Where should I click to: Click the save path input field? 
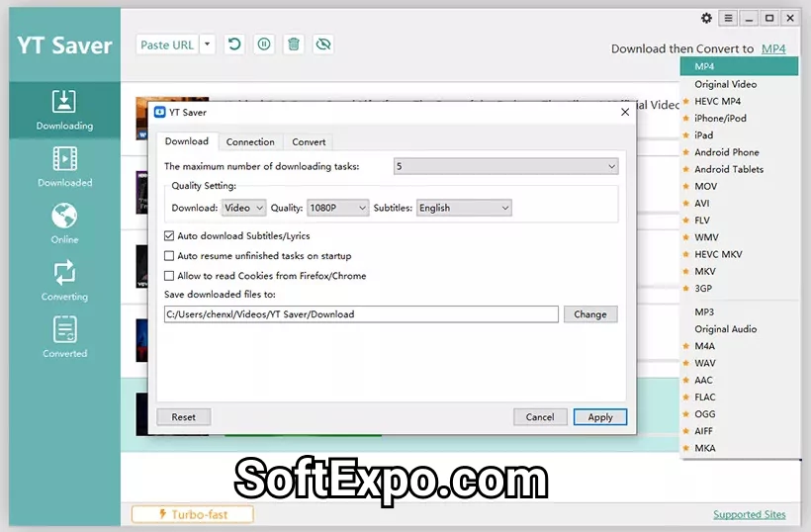[361, 314]
